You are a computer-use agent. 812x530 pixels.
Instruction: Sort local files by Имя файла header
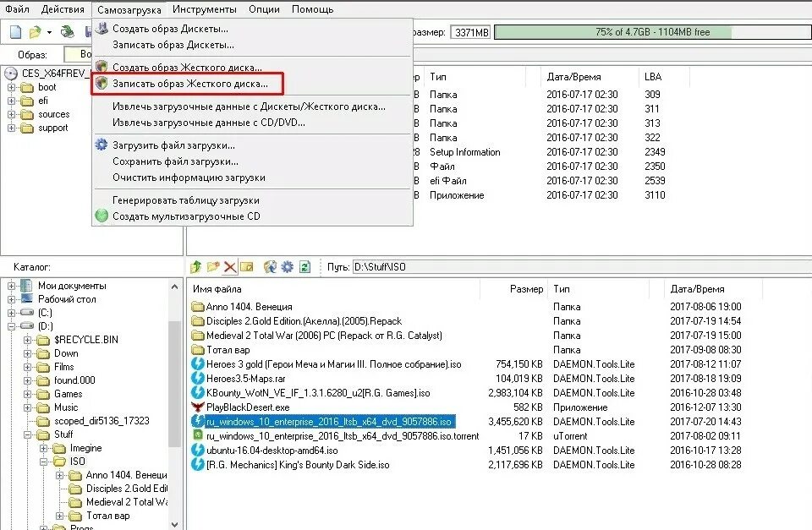[x=334, y=289]
